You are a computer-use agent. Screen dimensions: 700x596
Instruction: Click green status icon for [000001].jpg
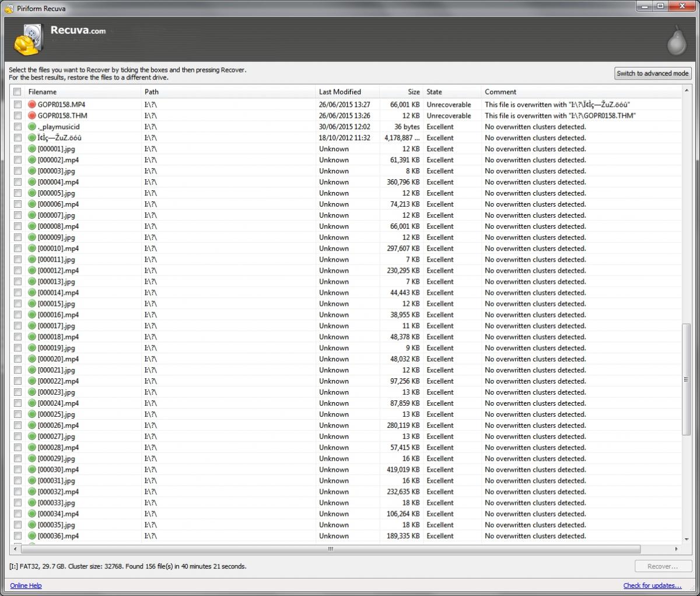(x=32, y=149)
